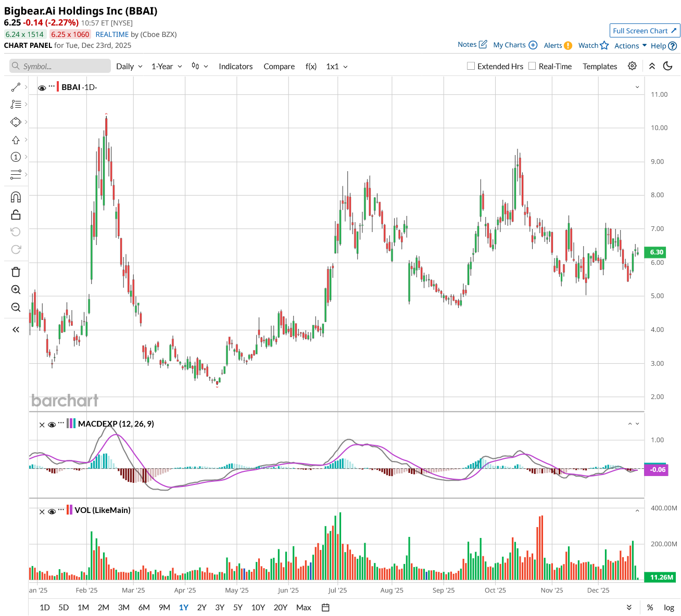This screenshot has width=681, height=616.
Task: Click the BBAI red color swatch
Action: pyautogui.click(x=58, y=87)
